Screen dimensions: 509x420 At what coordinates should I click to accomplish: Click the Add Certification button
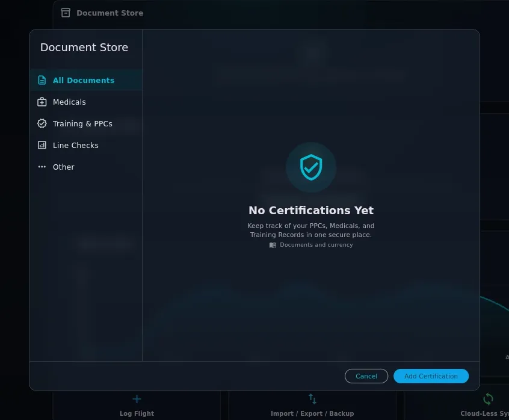(431, 376)
